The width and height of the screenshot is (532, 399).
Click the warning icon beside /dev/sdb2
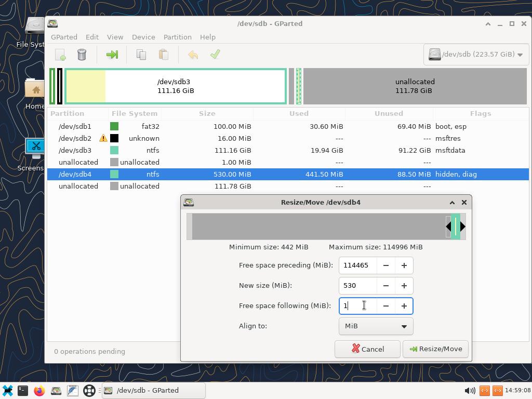(x=103, y=138)
